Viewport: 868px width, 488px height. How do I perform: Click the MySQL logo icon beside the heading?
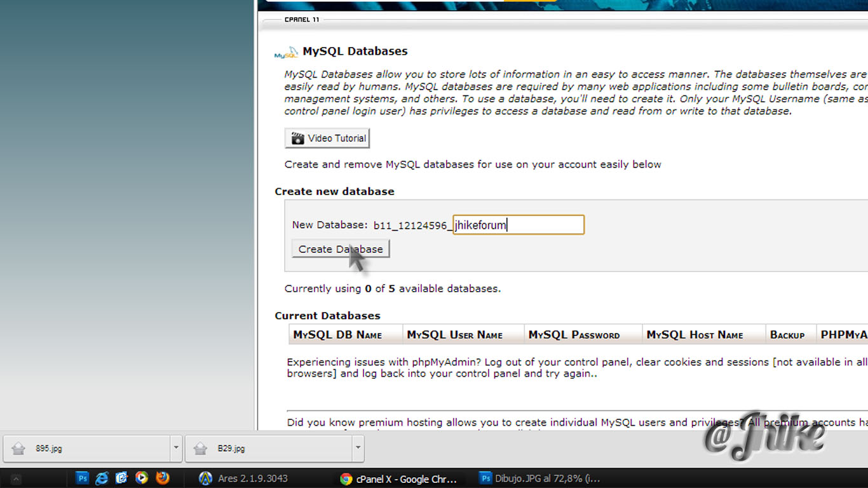point(286,53)
